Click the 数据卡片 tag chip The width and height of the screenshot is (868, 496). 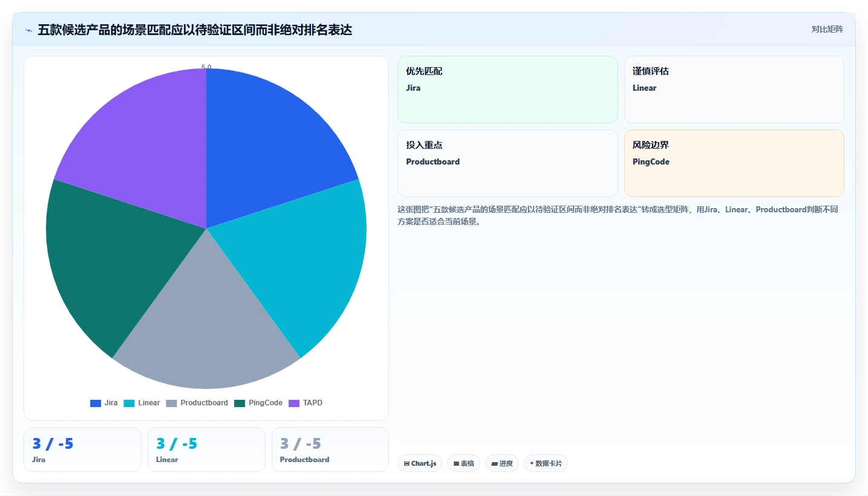[546, 463]
